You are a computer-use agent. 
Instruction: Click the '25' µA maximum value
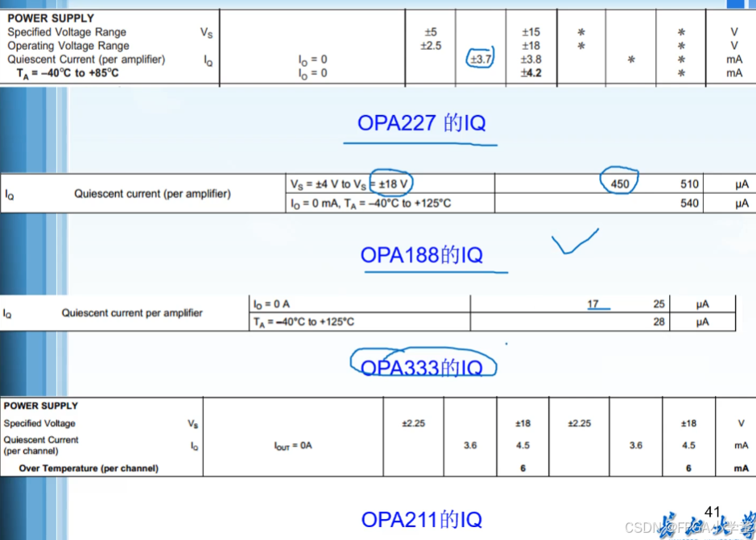click(x=659, y=304)
